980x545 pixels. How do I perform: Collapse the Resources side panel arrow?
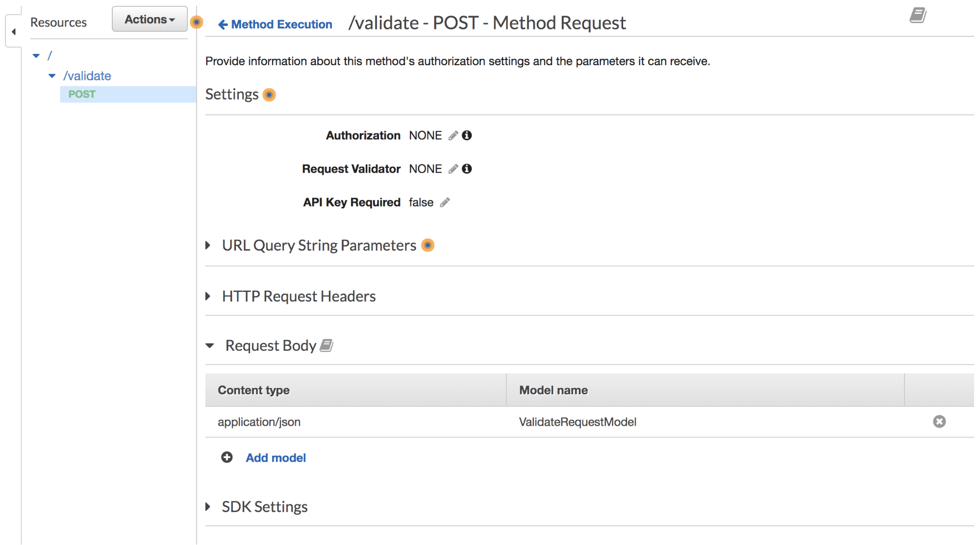coord(14,31)
